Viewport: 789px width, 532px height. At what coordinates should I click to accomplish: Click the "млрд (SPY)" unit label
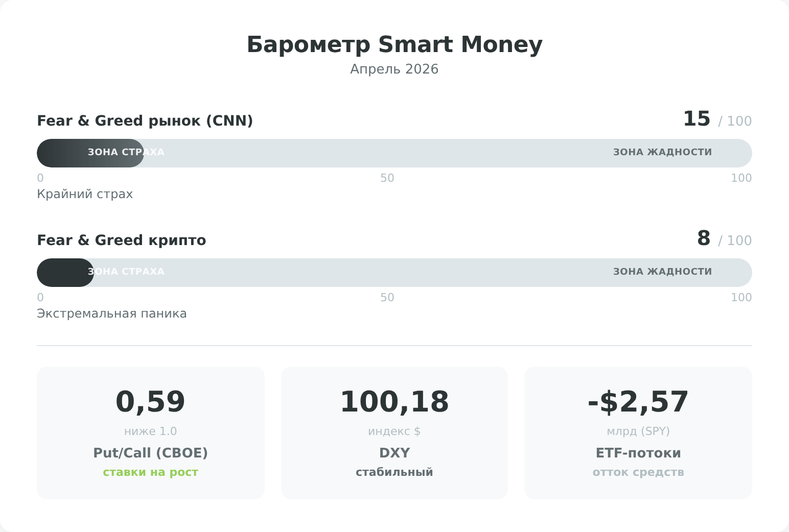[638, 431]
